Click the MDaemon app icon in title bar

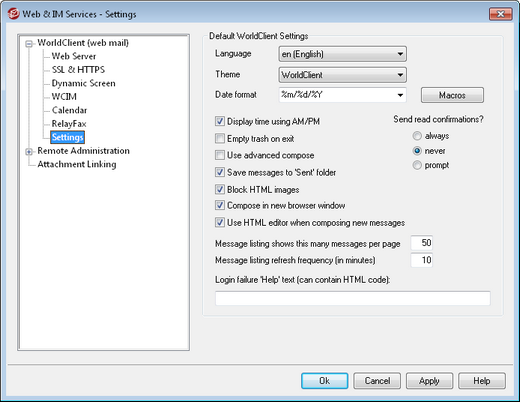(14, 14)
